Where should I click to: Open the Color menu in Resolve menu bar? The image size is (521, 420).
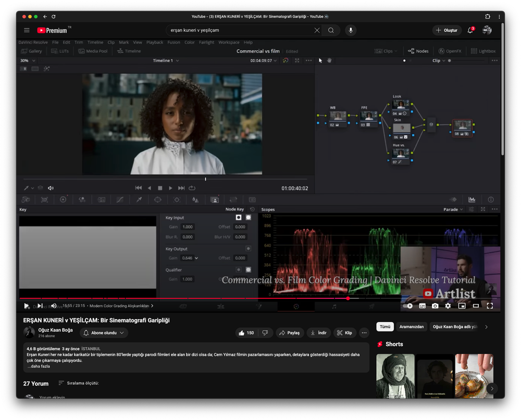point(190,42)
